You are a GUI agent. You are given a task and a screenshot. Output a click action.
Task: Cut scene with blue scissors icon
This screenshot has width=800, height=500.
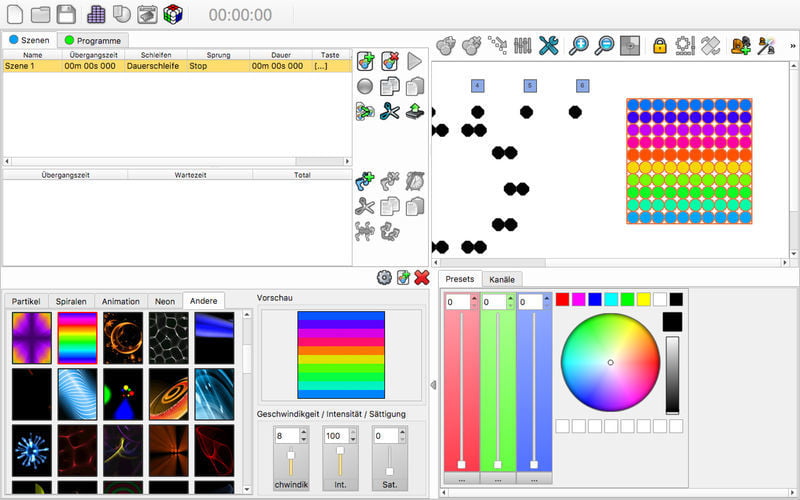click(x=390, y=111)
